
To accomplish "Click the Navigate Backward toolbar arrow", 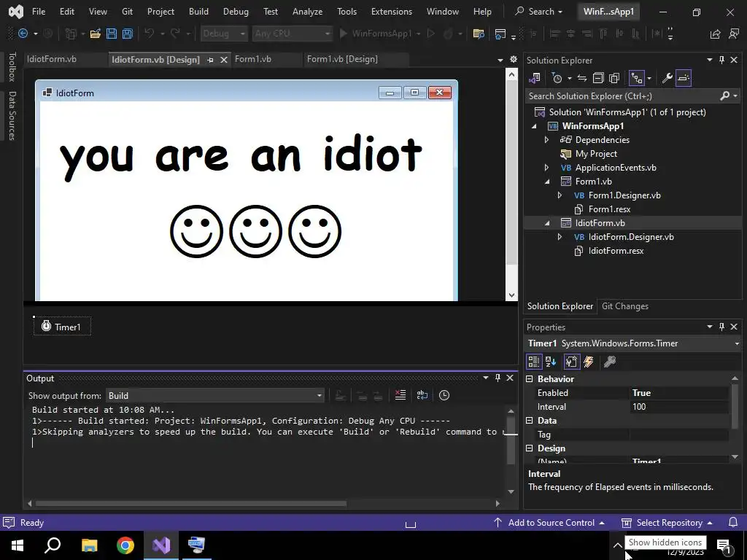I will 23,34.
